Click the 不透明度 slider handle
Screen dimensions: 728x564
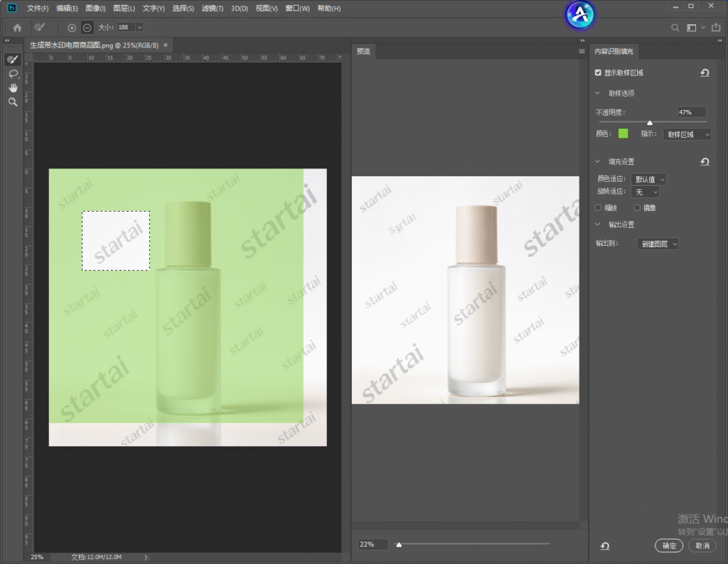click(x=650, y=122)
